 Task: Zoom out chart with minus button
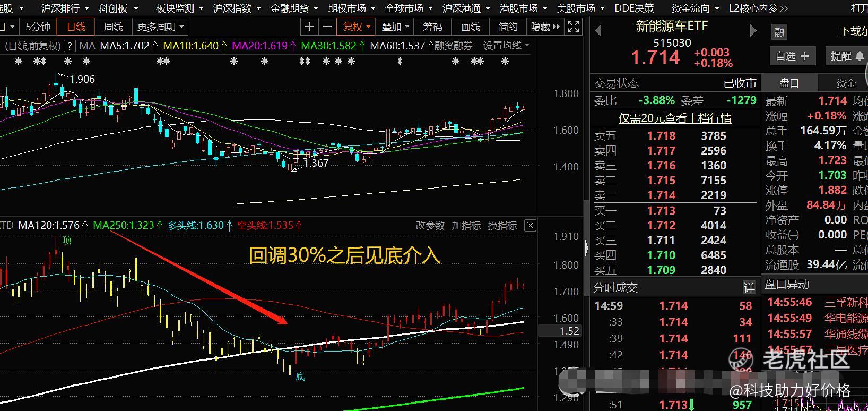pyautogui.click(x=327, y=27)
